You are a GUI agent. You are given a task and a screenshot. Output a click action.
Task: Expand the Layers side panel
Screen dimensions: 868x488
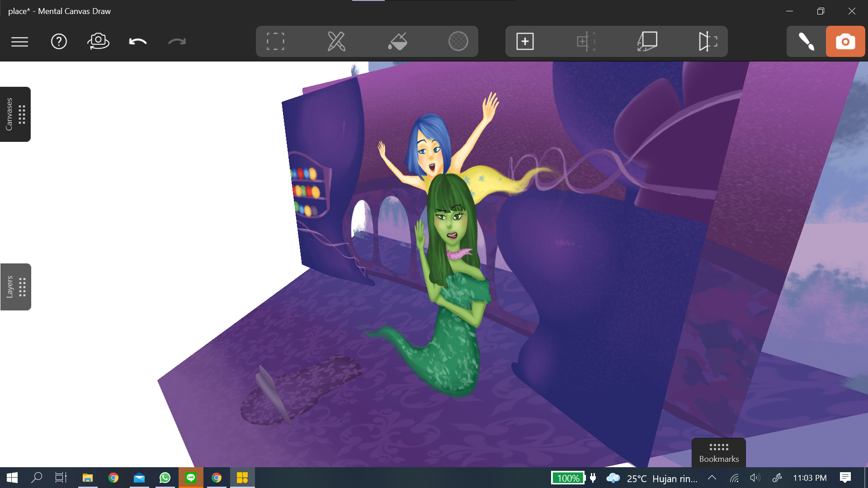15,287
